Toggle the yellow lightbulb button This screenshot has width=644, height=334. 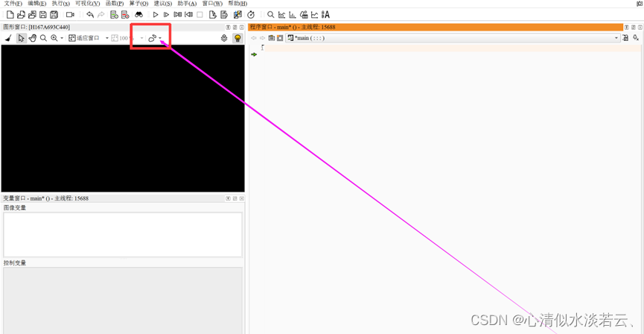click(237, 38)
